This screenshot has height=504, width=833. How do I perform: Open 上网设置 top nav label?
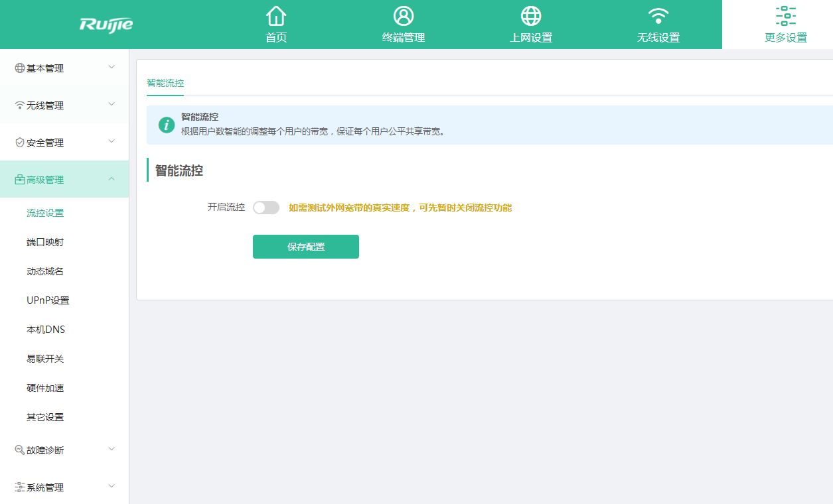pyautogui.click(x=531, y=38)
